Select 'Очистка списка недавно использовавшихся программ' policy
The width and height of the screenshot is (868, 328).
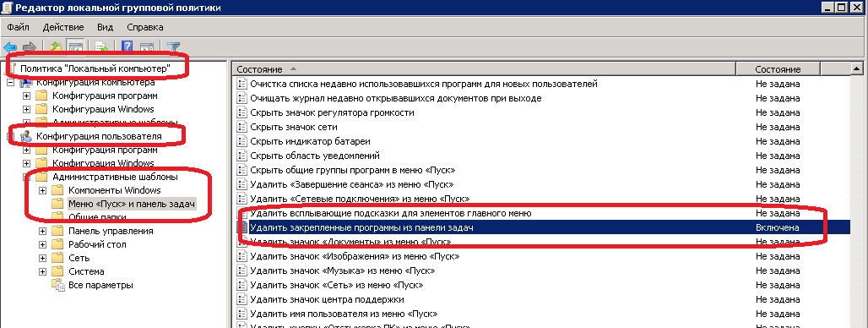point(424,84)
